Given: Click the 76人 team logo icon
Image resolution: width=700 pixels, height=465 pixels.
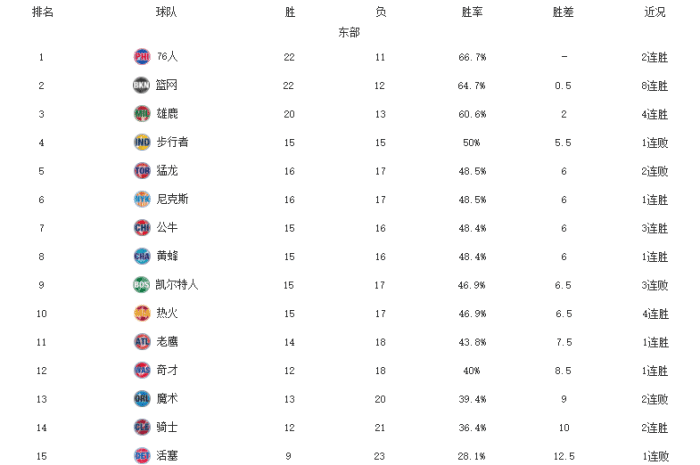Looking at the screenshot, I should [141, 57].
